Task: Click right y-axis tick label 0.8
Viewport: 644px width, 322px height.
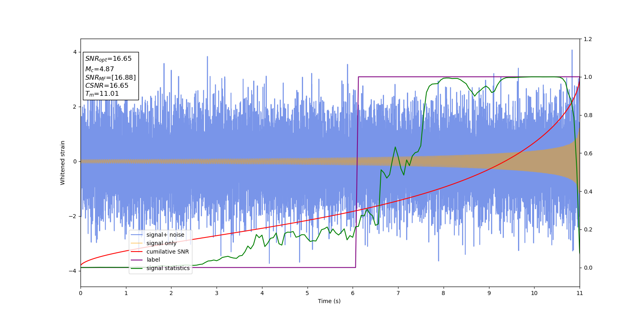Action: click(x=588, y=115)
